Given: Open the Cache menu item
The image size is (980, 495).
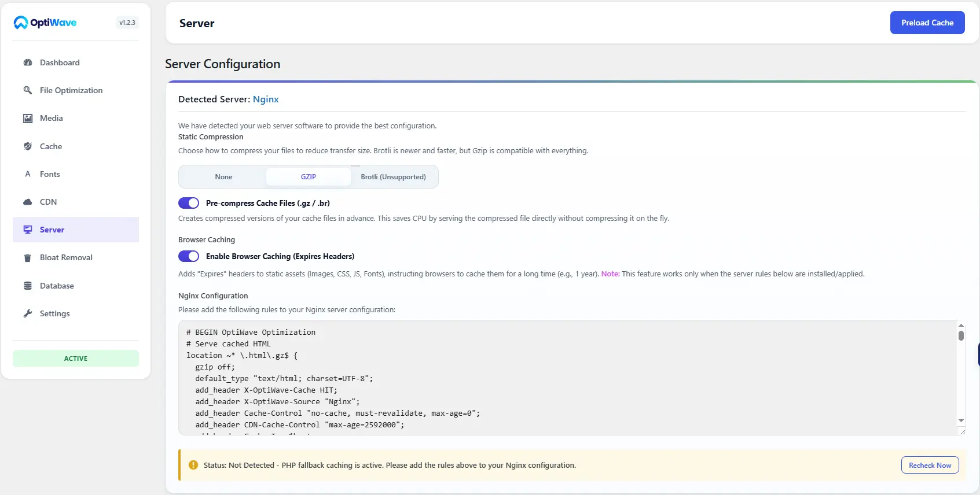Looking at the screenshot, I should pos(76,146).
